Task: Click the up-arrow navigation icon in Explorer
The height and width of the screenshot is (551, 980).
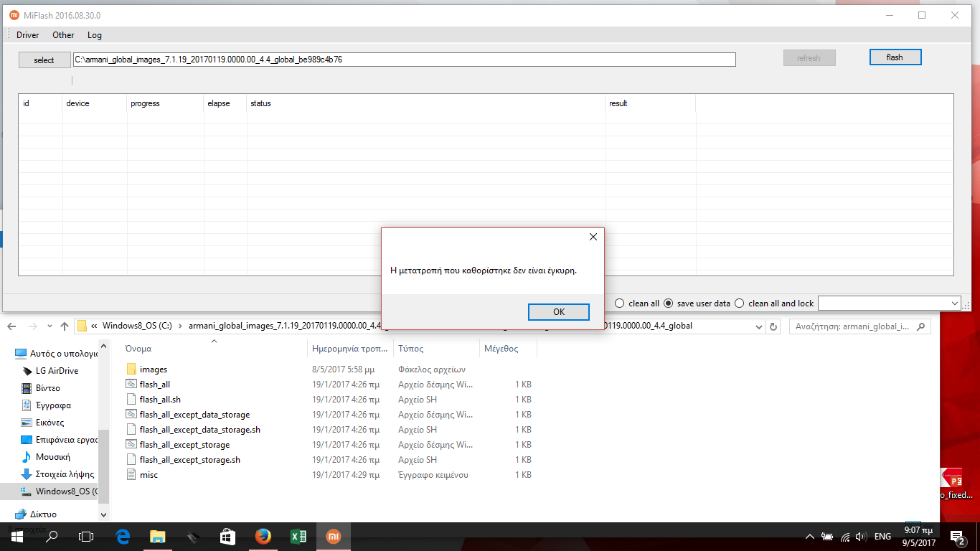Action: pyautogui.click(x=65, y=326)
